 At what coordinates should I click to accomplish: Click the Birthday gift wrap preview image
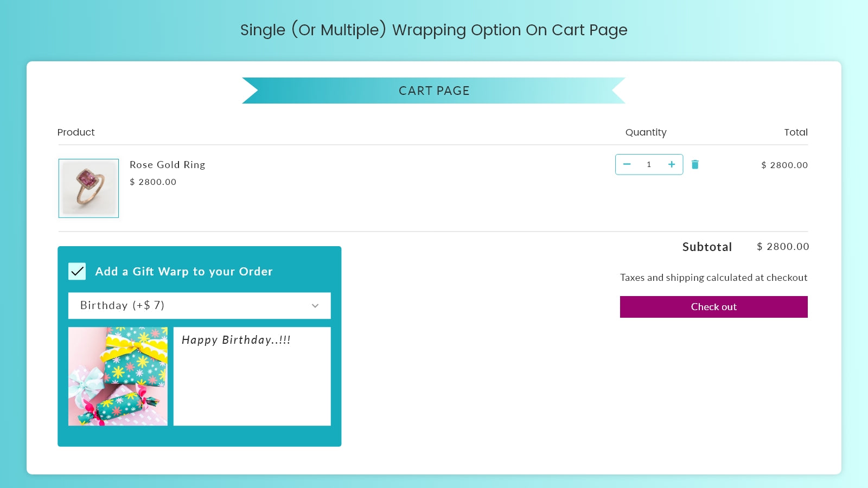pos(117,376)
